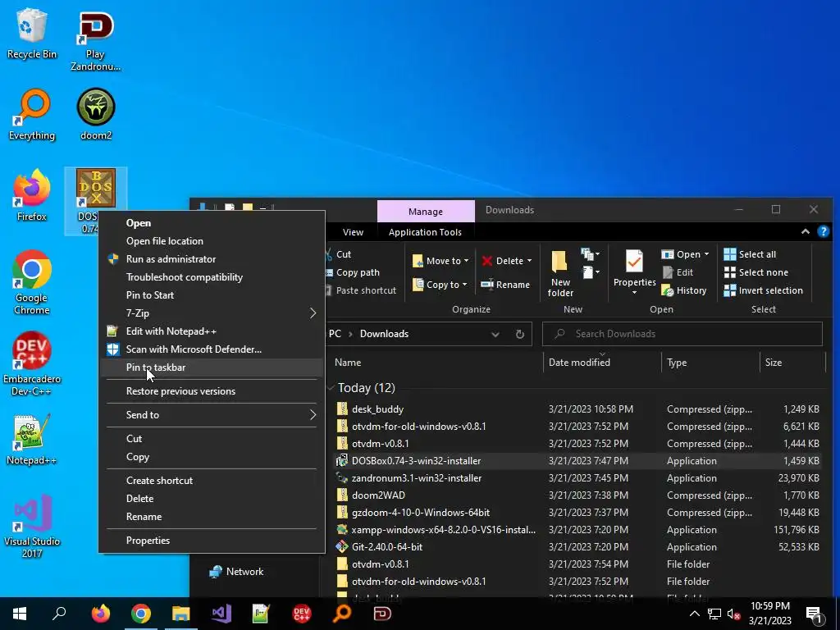Viewport: 840px width, 630px height.
Task: Click Invert selection in the ribbon
Action: 764,290
